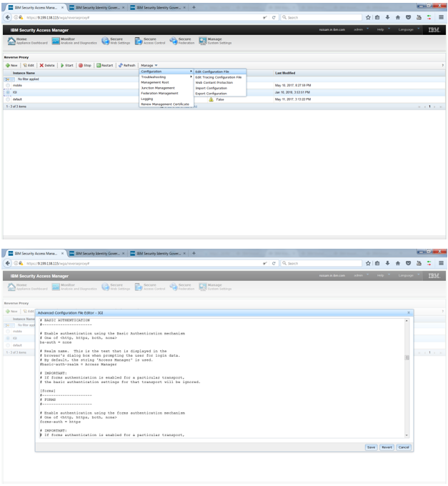Select the default instance radio in upper browser
Viewport: 448px width, 486px height.
click(8, 99)
